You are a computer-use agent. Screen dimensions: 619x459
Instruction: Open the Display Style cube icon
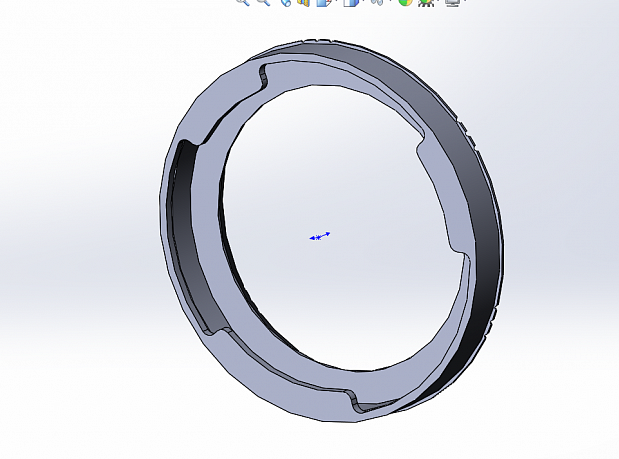click(x=351, y=3)
